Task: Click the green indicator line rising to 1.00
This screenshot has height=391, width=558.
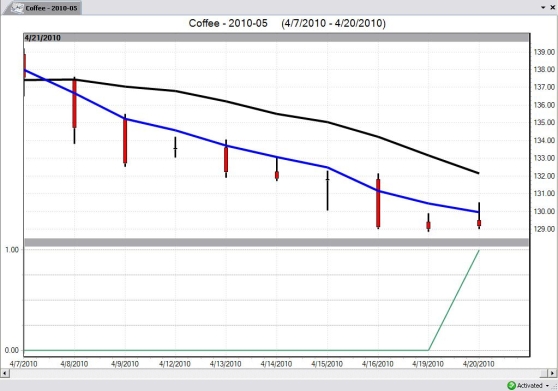Action: point(454,300)
